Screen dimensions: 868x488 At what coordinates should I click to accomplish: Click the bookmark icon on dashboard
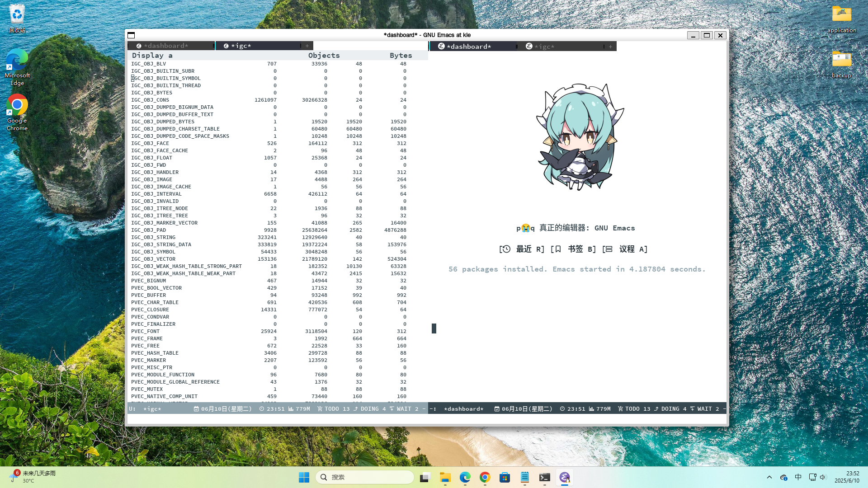(558, 249)
